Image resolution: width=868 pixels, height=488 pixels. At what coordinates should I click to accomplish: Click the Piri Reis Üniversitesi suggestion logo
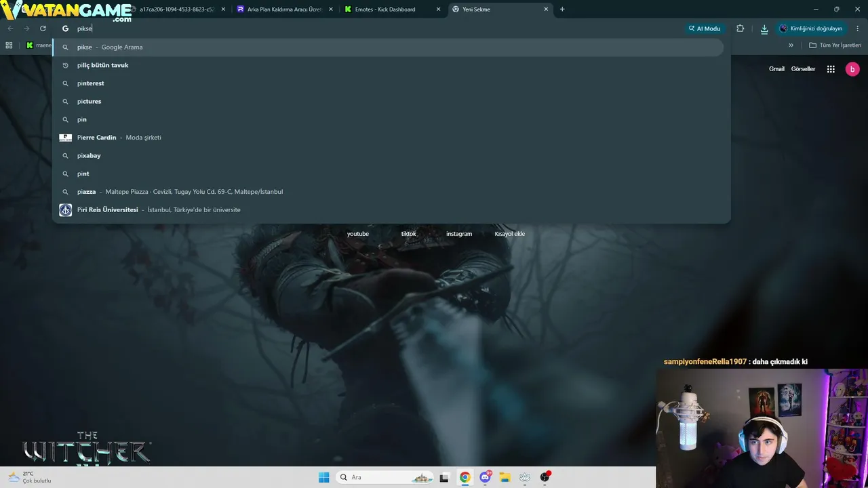point(65,210)
